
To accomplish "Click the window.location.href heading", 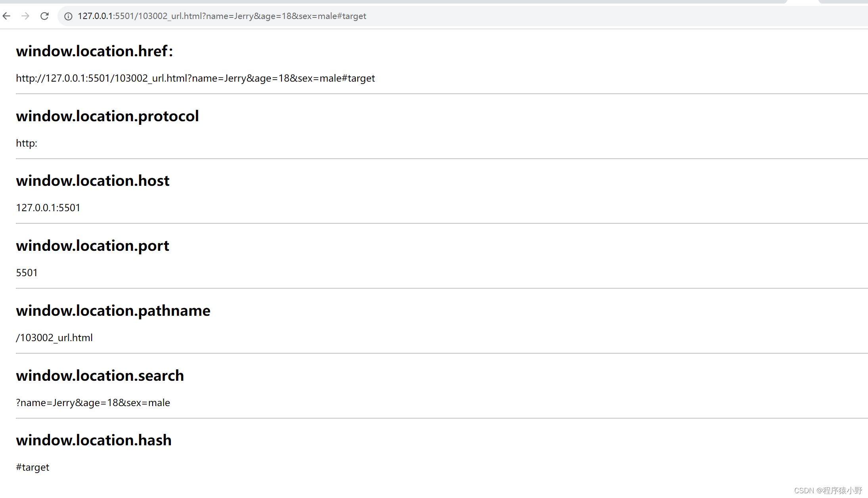I will (x=94, y=51).
